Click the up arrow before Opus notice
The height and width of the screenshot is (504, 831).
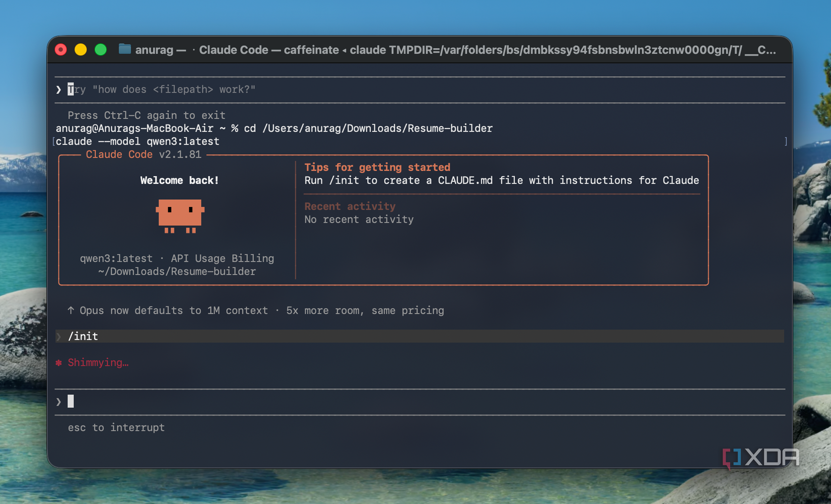pyautogui.click(x=71, y=311)
